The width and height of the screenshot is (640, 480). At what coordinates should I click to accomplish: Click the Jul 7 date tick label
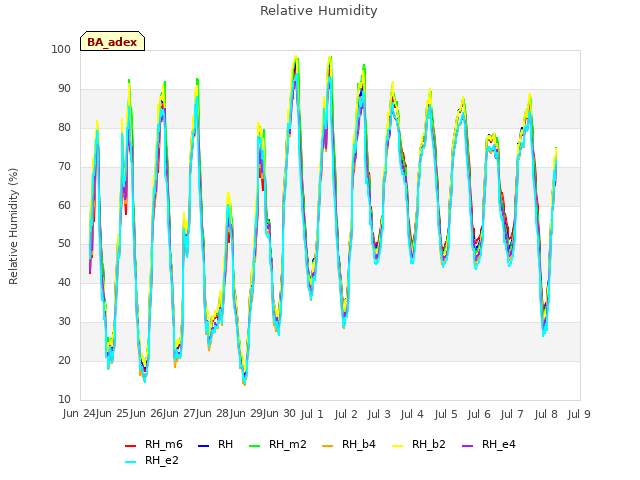[512, 414]
